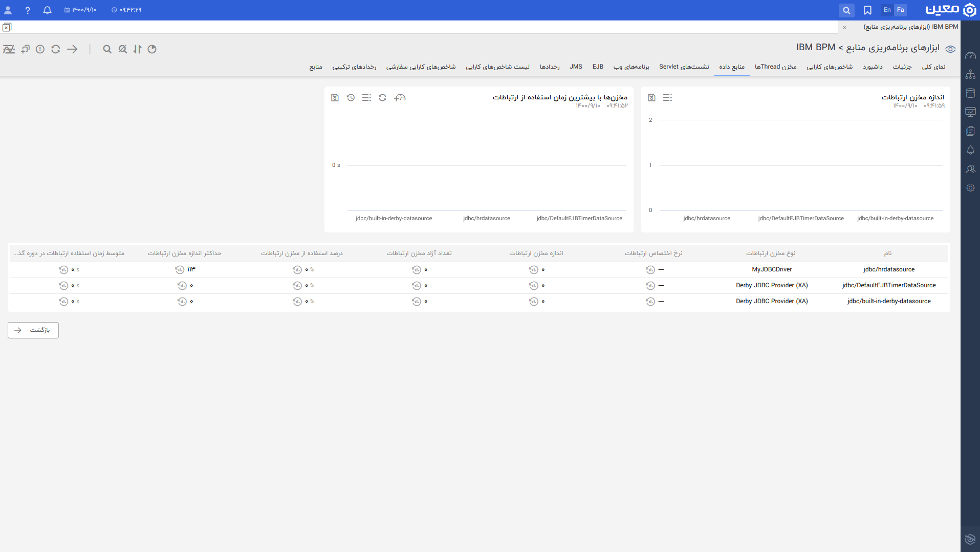Click the معین logo
This screenshot has width=980, height=552.
click(x=951, y=10)
